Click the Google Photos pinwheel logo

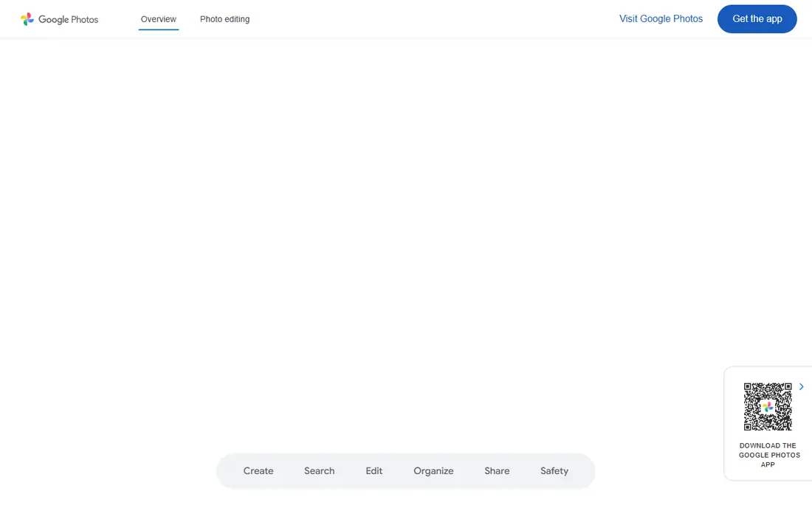click(x=27, y=19)
